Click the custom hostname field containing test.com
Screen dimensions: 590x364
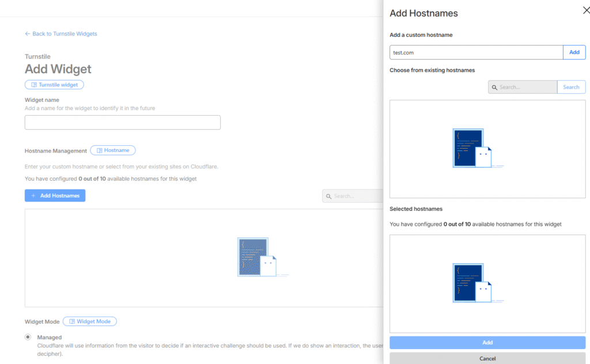pos(476,52)
